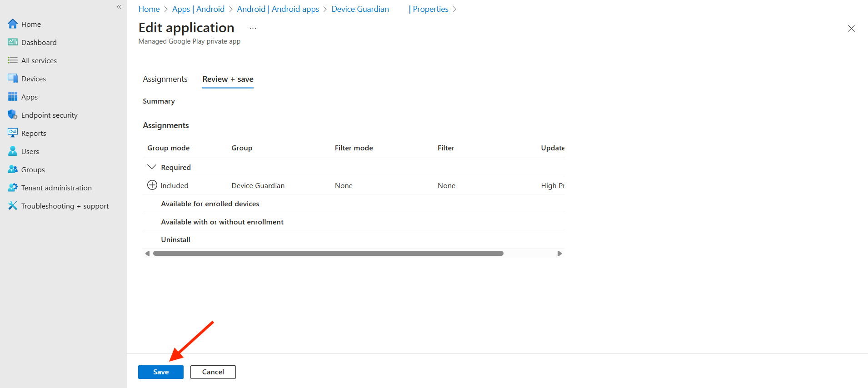Open Dashboard via its chart icon

click(x=13, y=42)
